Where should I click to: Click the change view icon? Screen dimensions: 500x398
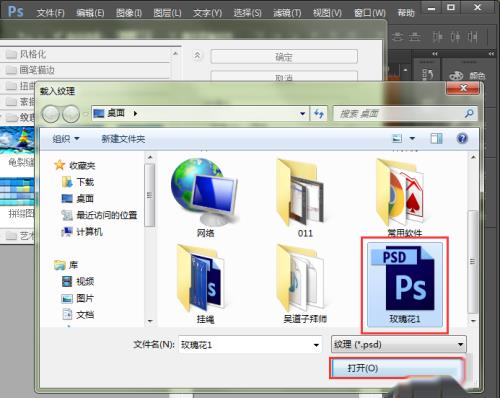[397, 138]
